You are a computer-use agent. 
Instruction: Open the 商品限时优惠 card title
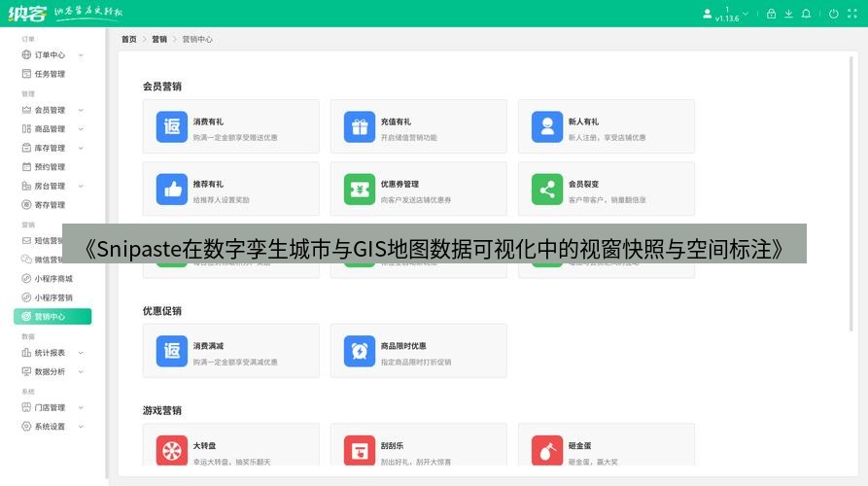(x=403, y=346)
